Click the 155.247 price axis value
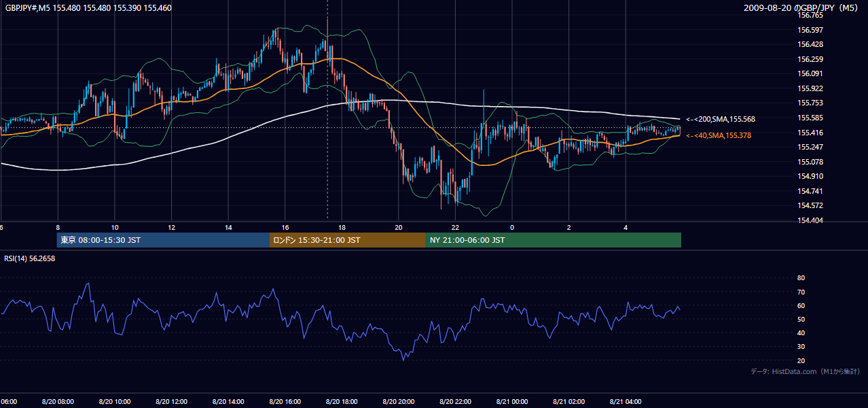 [x=810, y=147]
